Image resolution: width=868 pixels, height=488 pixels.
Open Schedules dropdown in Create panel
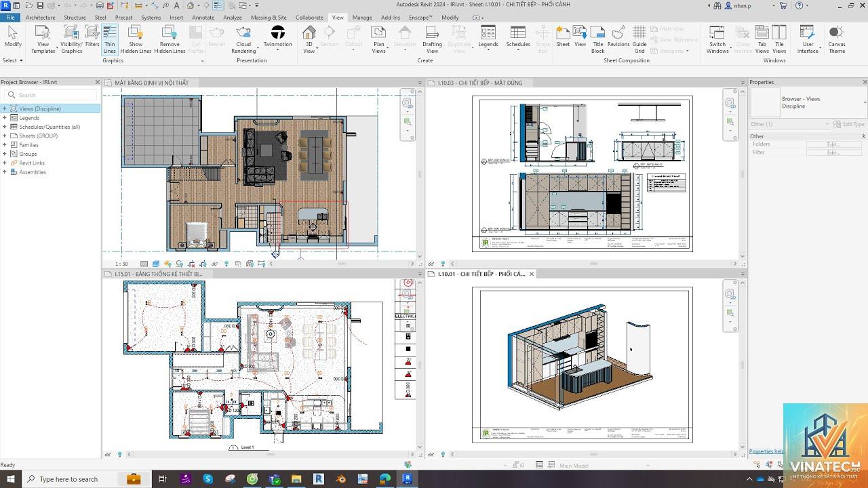518,38
